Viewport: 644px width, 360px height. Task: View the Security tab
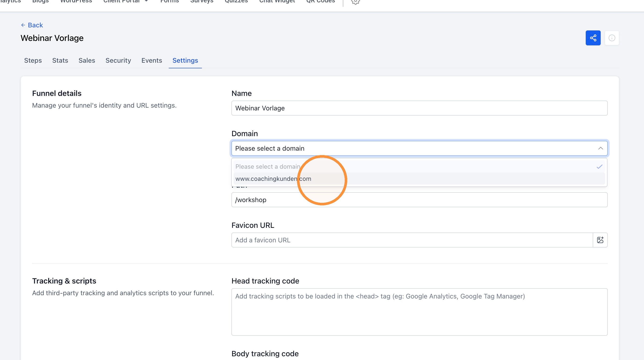pyautogui.click(x=118, y=60)
